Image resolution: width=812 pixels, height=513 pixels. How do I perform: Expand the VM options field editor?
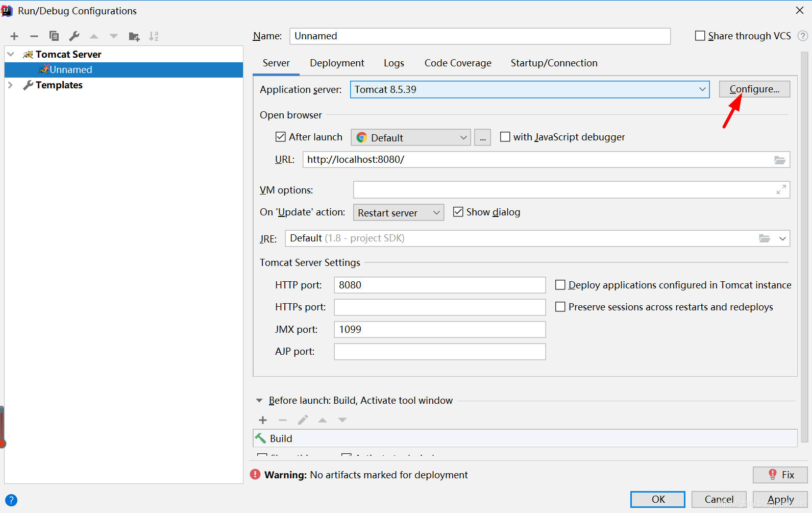781,190
